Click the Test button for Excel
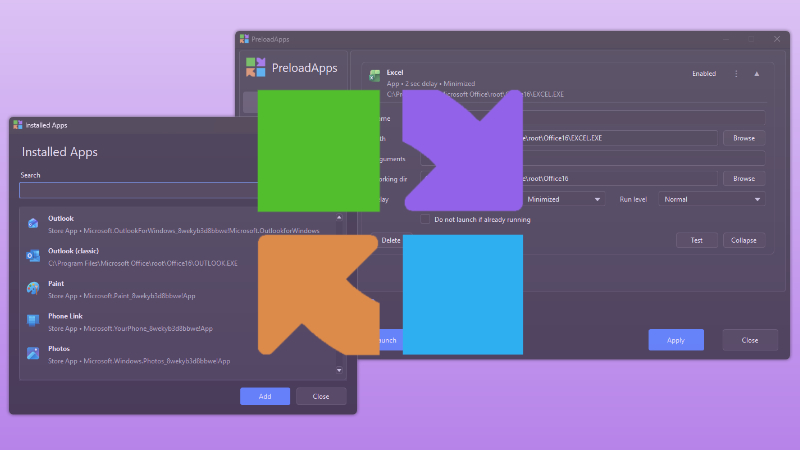The image size is (800, 450). pyautogui.click(x=696, y=240)
